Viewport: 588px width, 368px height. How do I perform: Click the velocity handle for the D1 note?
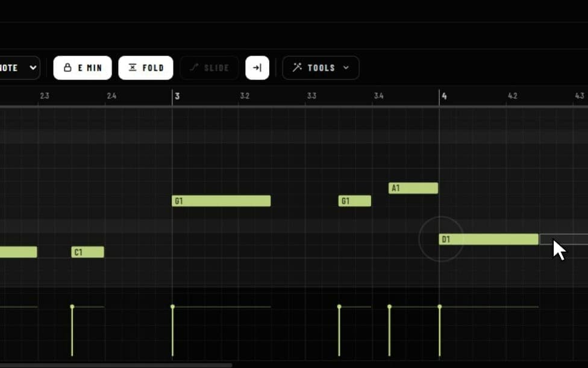pyautogui.click(x=440, y=307)
